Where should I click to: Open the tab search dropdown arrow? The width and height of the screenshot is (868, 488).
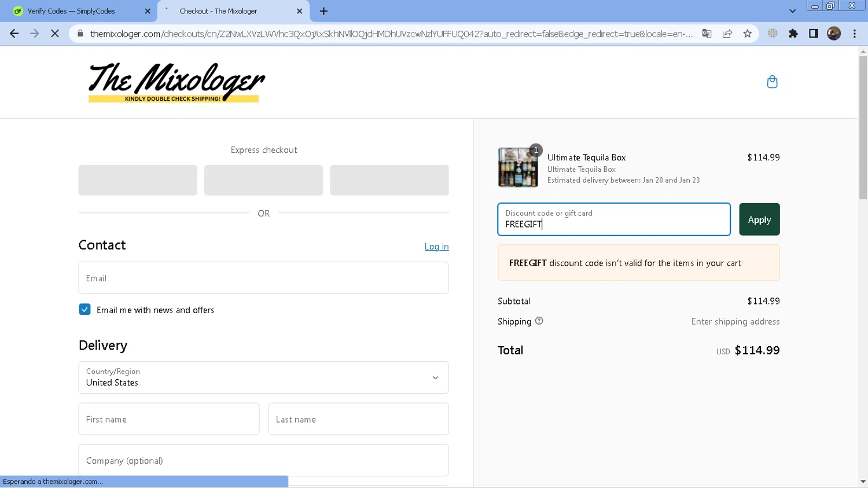tap(792, 11)
